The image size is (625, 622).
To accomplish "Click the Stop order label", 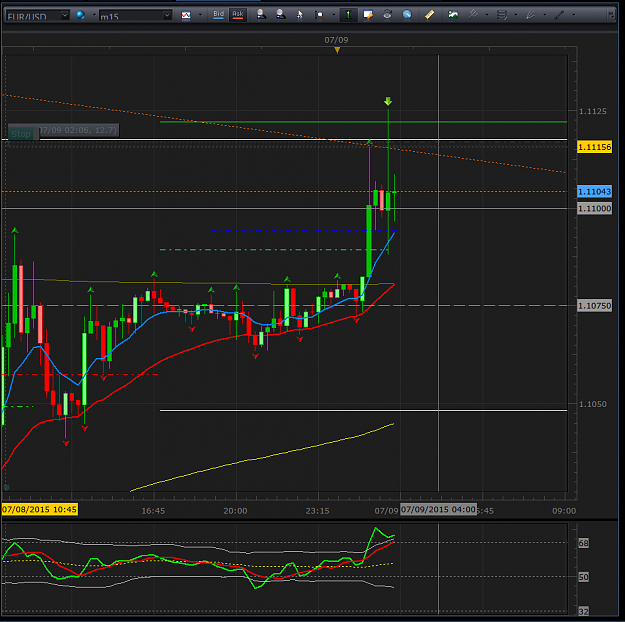I will tap(21, 134).
